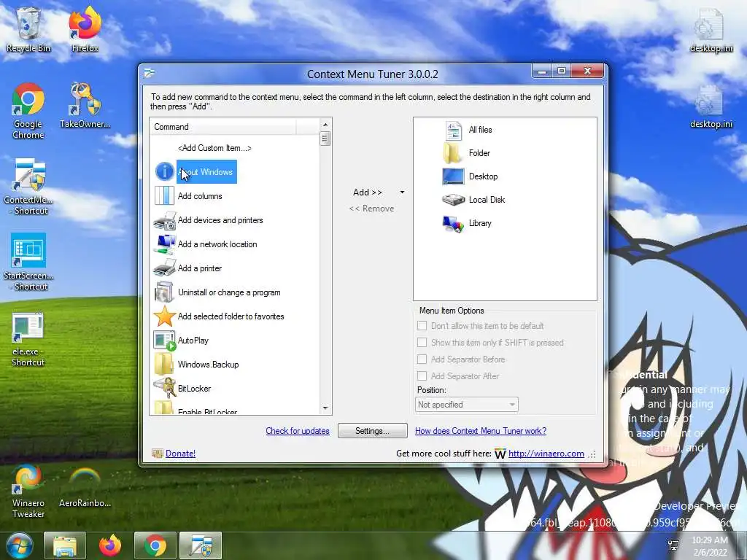Click the command list scroll-down arrow
This screenshot has width=747, height=560.
(x=325, y=408)
